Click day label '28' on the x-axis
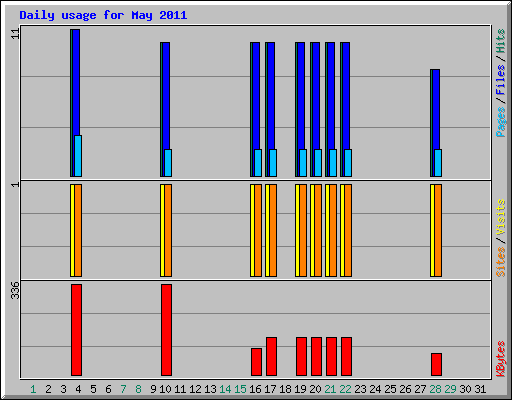This screenshot has height=400, width=512. point(435,389)
